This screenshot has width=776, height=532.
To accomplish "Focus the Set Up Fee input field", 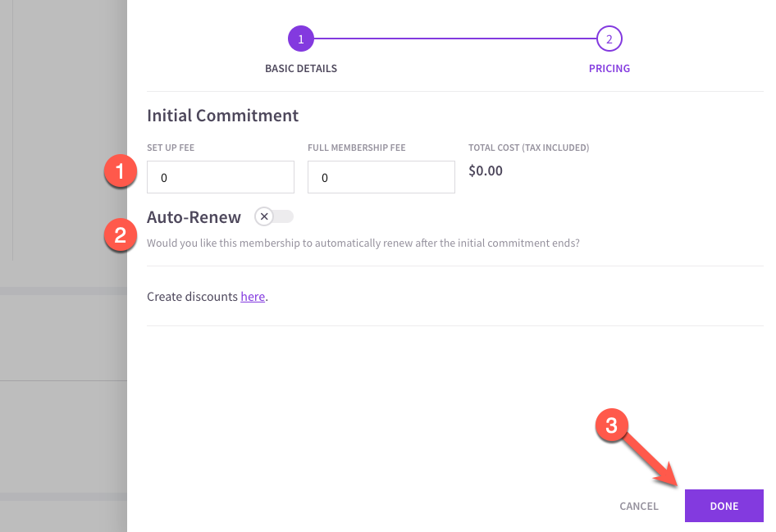I will click(221, 177).
